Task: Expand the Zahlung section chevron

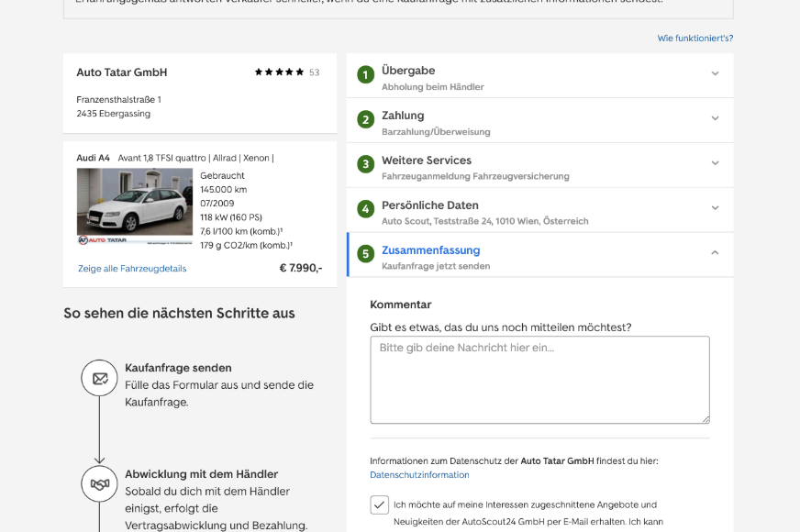Action: tap(715, 118)
